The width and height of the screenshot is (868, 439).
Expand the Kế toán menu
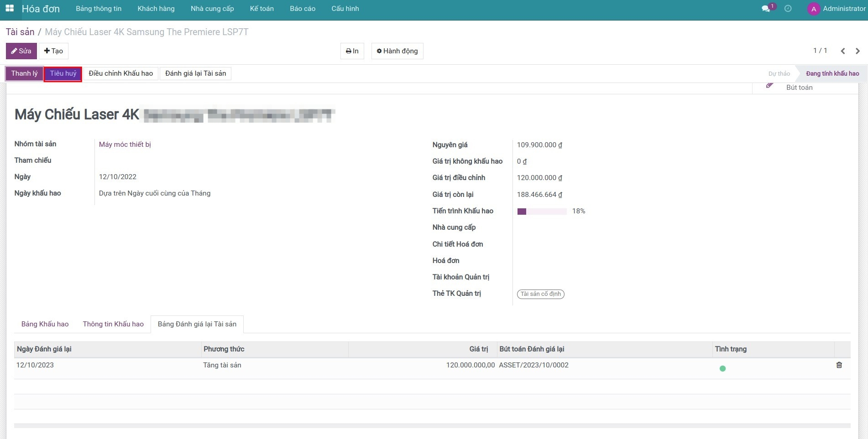(x=261, y=9)
